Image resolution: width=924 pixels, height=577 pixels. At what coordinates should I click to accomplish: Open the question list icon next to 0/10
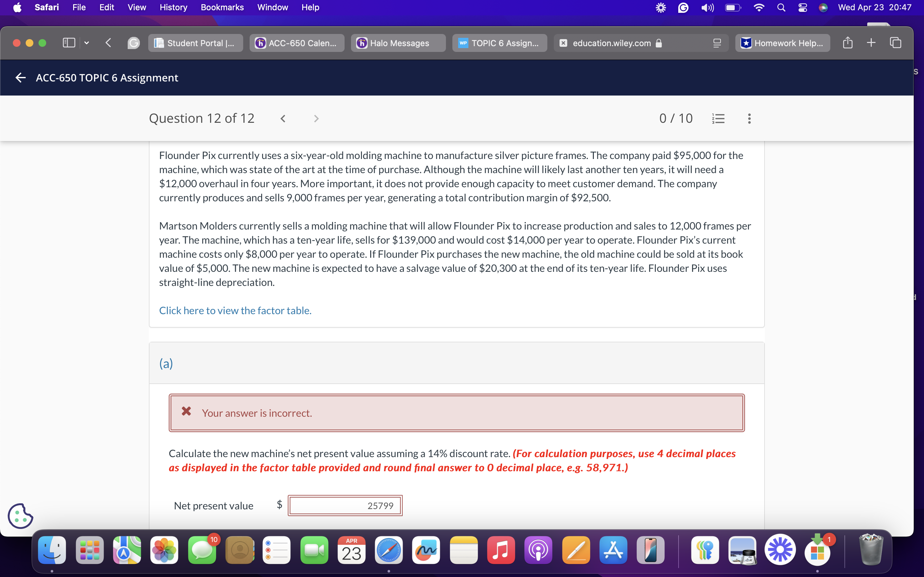point(719,118)
